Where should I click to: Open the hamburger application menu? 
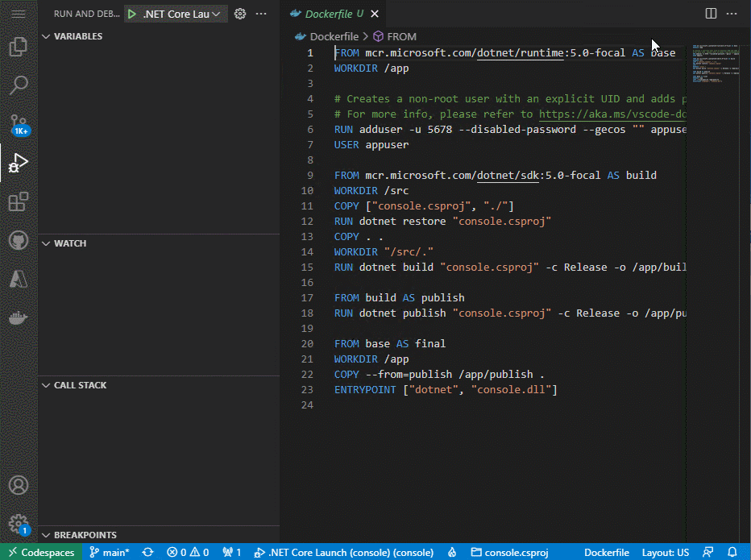(19, 14)
